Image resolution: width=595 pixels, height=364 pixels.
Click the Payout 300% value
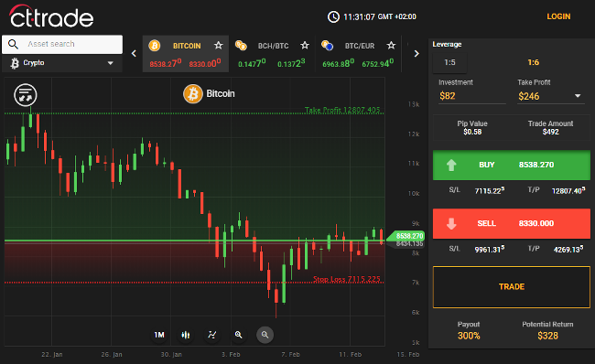(x=469, y=336)
